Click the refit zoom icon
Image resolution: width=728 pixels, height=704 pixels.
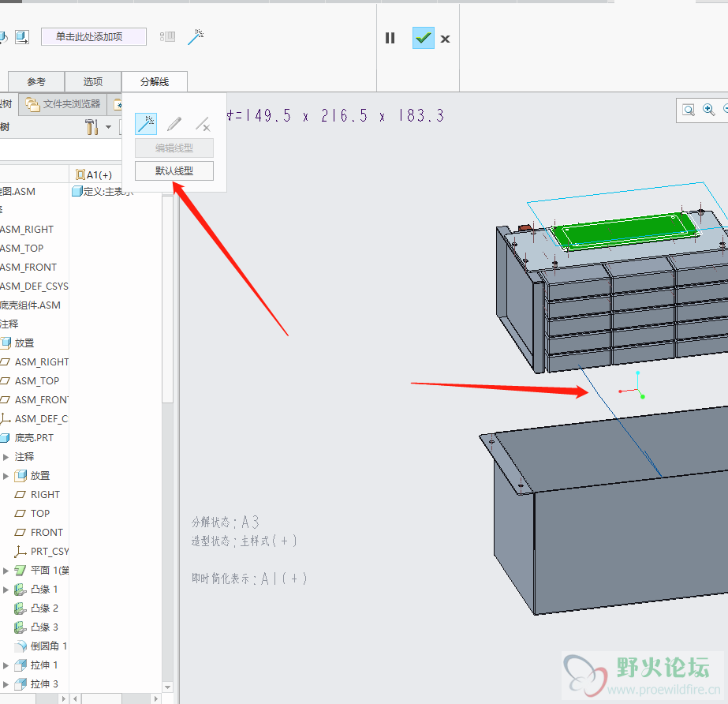pyautogui.click(x=689, y=110)
